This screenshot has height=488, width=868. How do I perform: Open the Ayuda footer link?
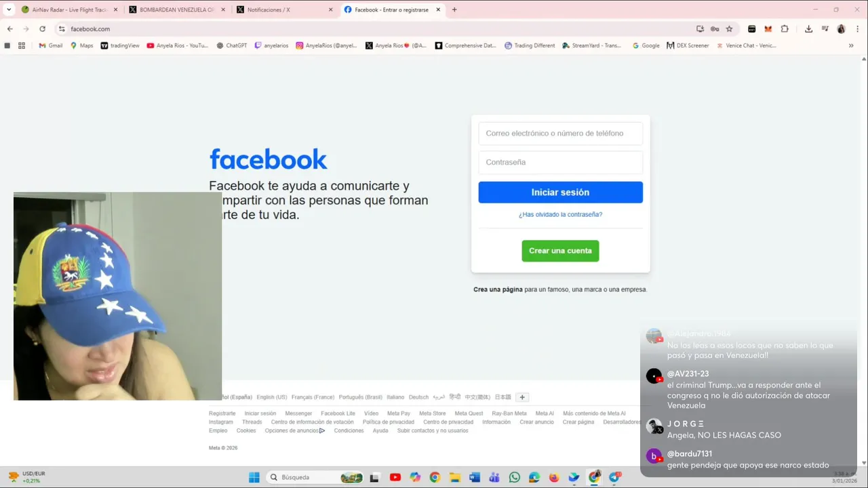(380, 430)
